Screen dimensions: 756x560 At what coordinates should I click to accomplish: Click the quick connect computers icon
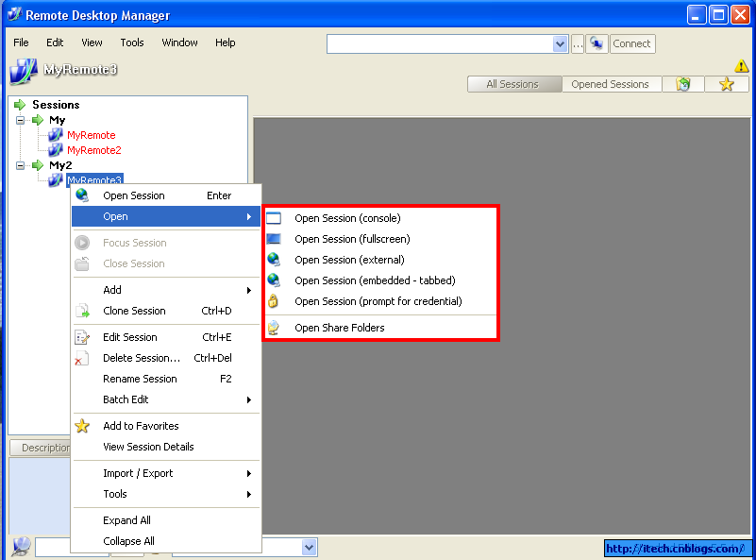pyautogui.click(x=596, y=43)
